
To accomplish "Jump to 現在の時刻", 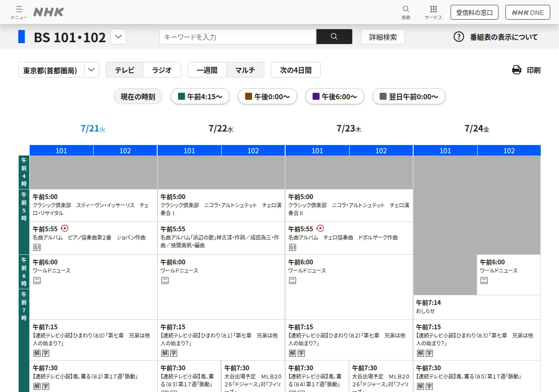I will point(138,97).
